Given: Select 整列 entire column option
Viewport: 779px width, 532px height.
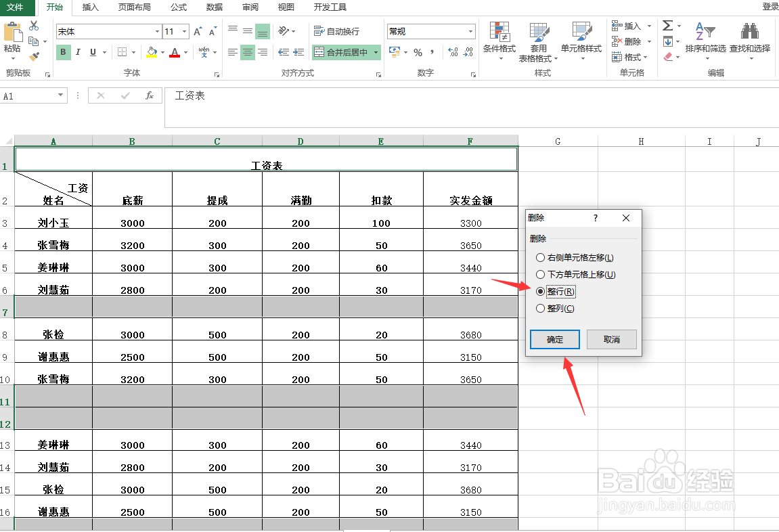Looking at the screenshot, I should coord(555,309).
